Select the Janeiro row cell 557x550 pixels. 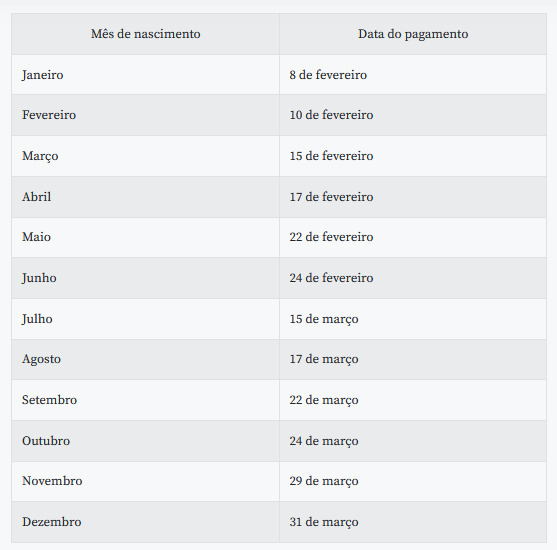click(x=145, y=75)
